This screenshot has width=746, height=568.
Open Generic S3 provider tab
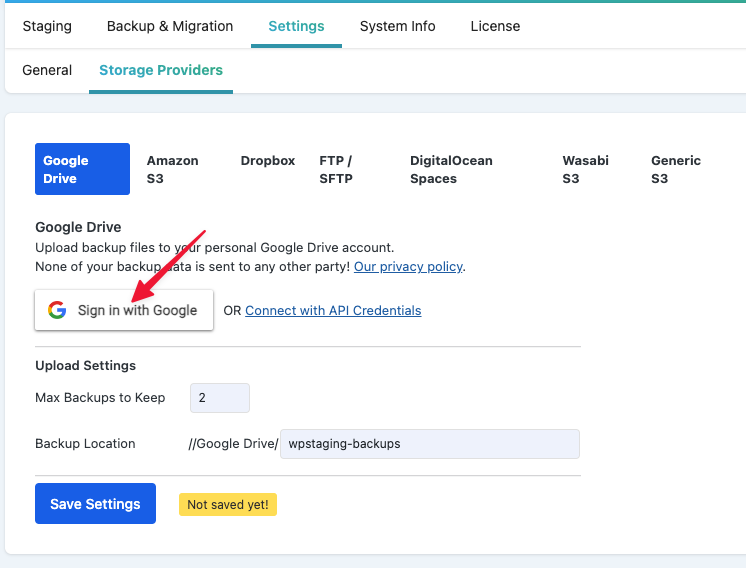(676, 169)
